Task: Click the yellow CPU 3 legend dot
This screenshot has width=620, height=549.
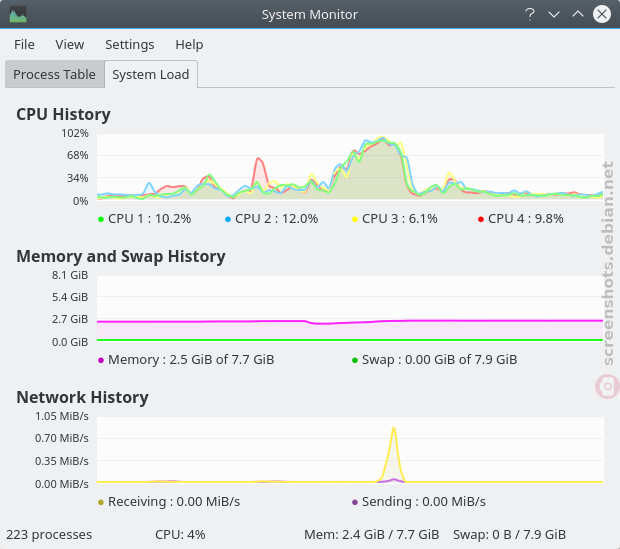Action: (x=355, y=219)
